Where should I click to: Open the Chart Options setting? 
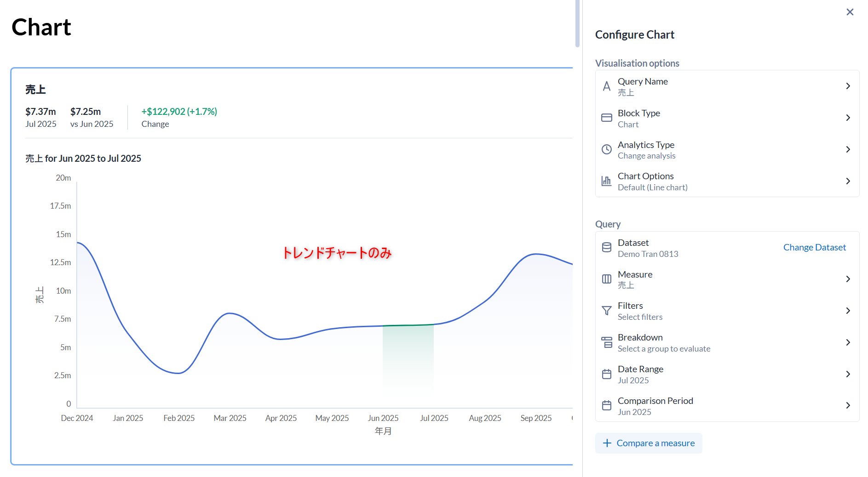coord(727,181)
